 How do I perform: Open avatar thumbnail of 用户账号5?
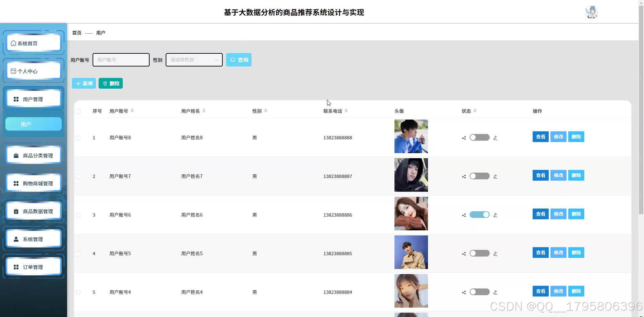411,252
